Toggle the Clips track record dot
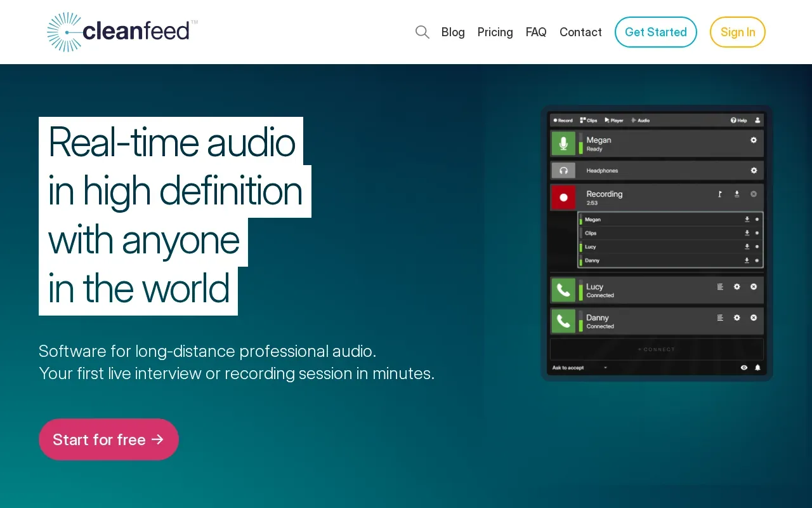812x508 pixels. 757,233
